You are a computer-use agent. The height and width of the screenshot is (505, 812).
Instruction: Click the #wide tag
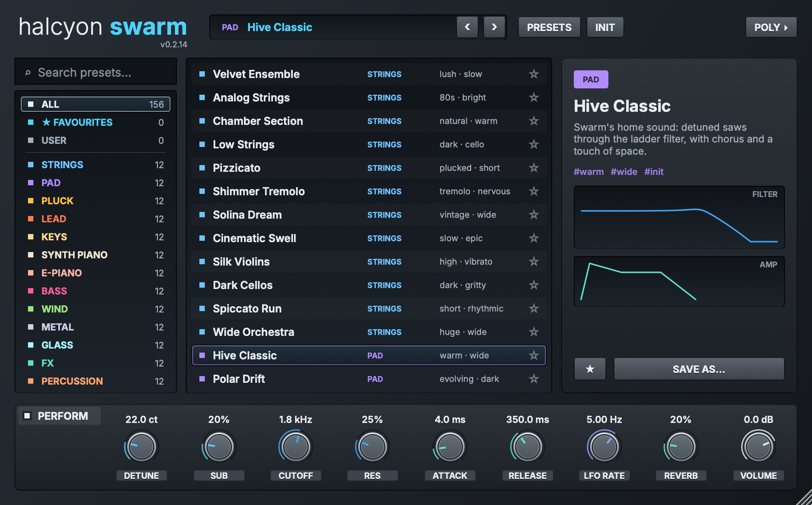tap(624, 172)
